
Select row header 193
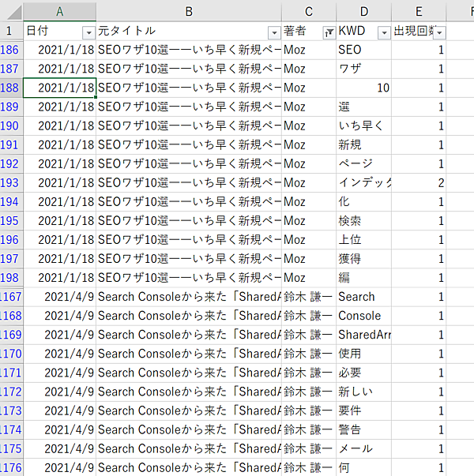(11, 183)
